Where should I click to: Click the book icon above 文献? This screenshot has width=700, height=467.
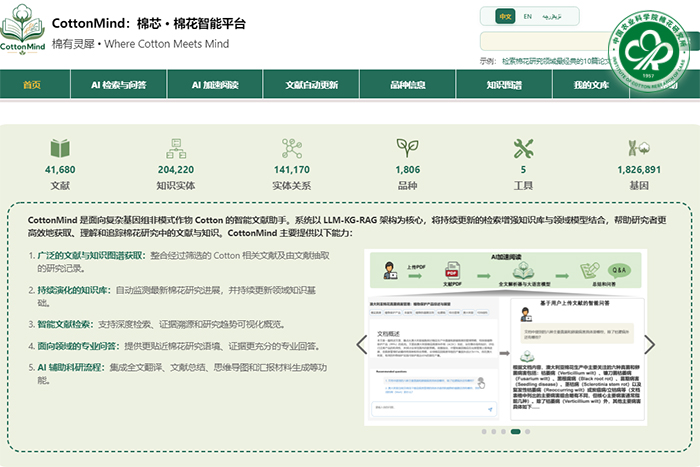click(60, 148)
